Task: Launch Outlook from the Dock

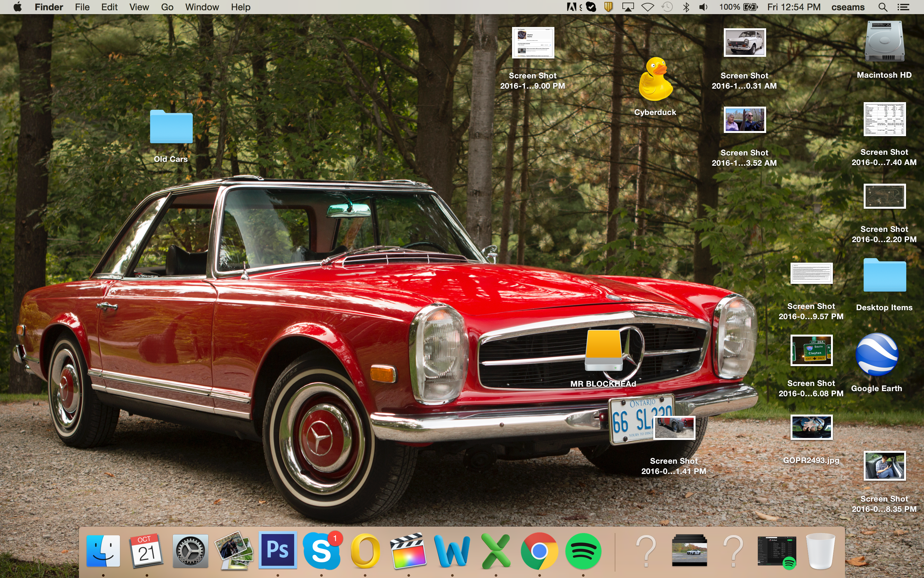Action: (x=365, y=551)
